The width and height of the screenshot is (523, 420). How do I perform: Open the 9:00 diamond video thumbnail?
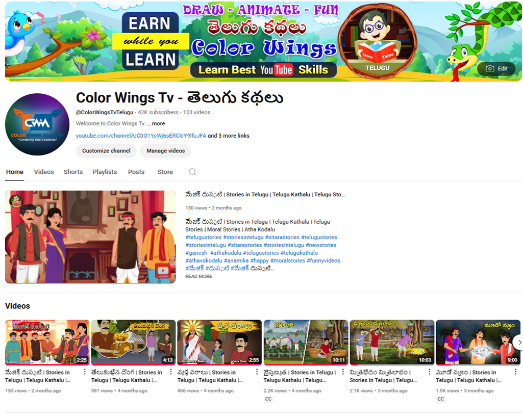pyautogui.click(x=478, y=342)
